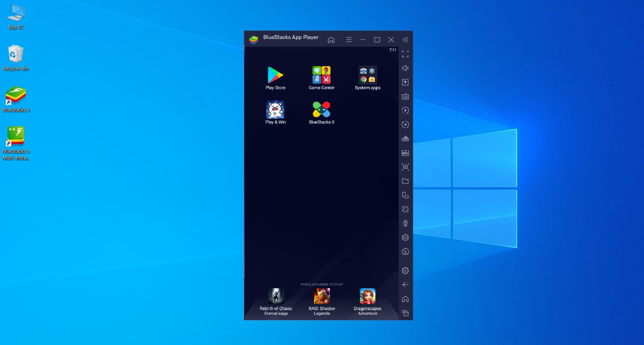
Task: Minimize the BlueStacks App Player window
Action: pyautogui.click(x=363, y=40)
